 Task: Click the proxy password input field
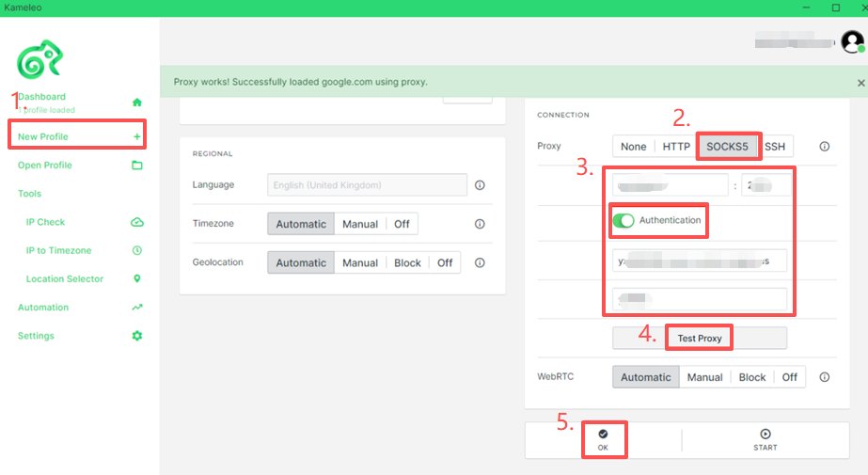pos(700,299)
